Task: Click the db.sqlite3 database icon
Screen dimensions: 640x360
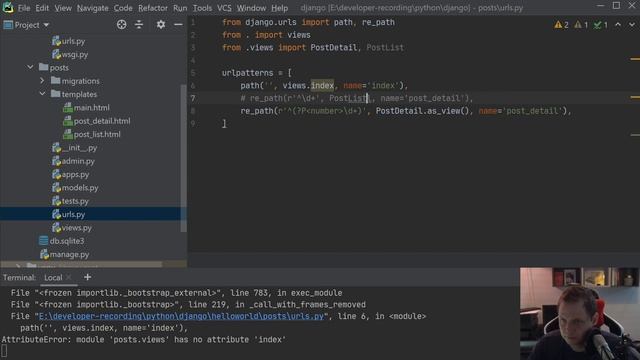Action: click(x=44, y=241)
